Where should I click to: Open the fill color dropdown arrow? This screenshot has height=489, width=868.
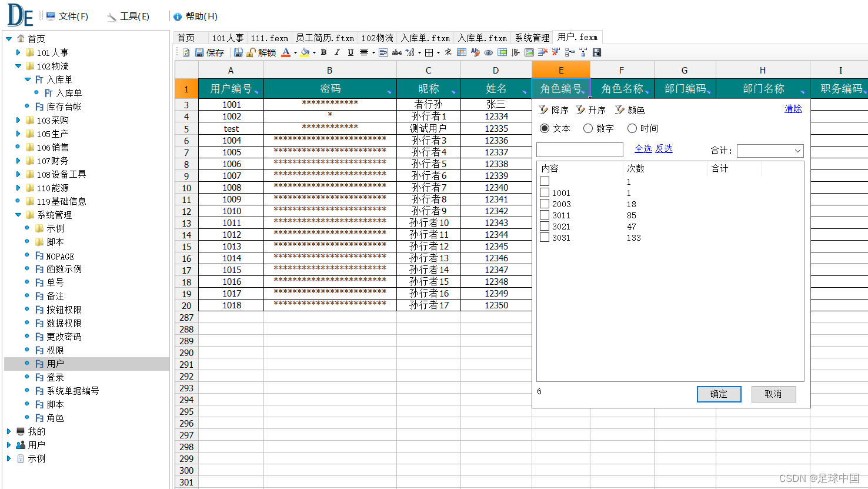click(314, 52)
